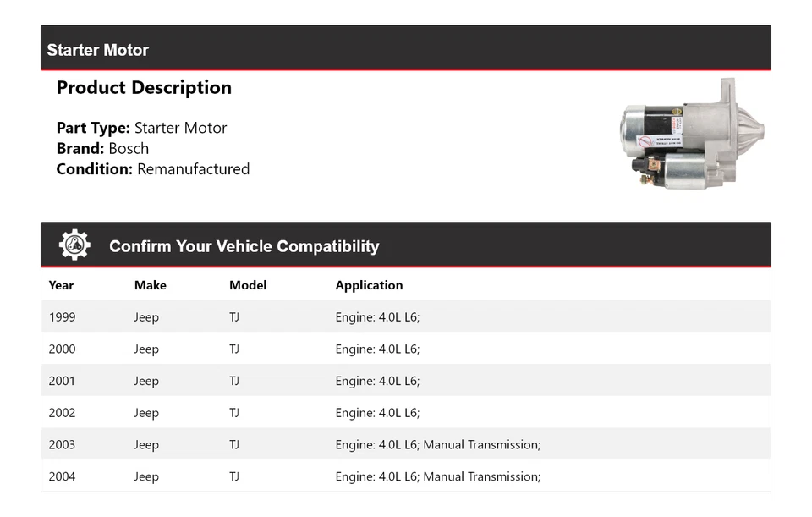Click the 2002 year cell
The height and width of the screenshot is (517, 812).
(x=62, y=413)
